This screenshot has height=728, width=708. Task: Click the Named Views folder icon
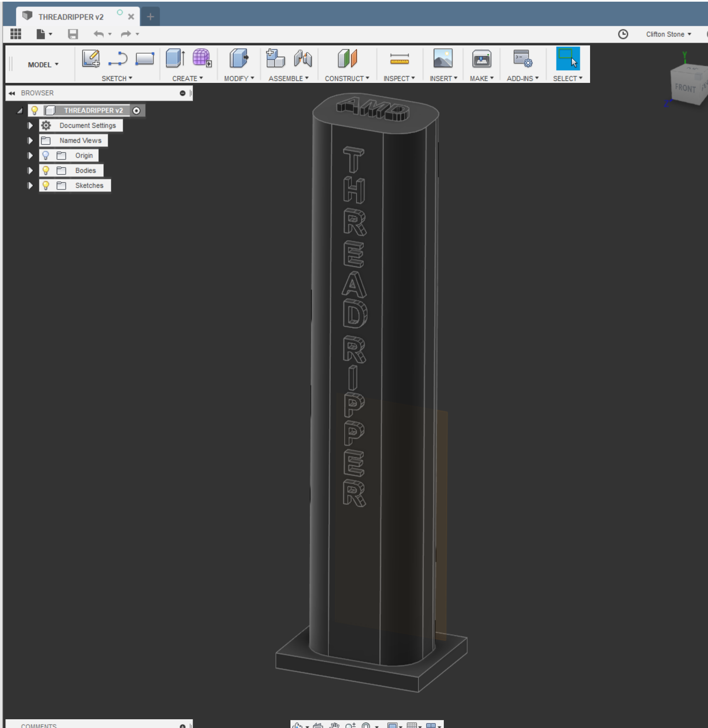click(x=46, y=140)
